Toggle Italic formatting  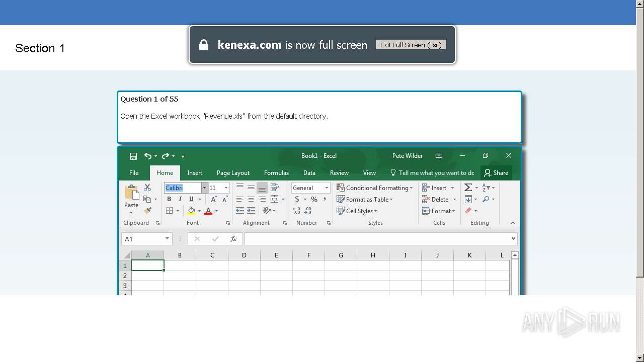click(x=180, y=199)
